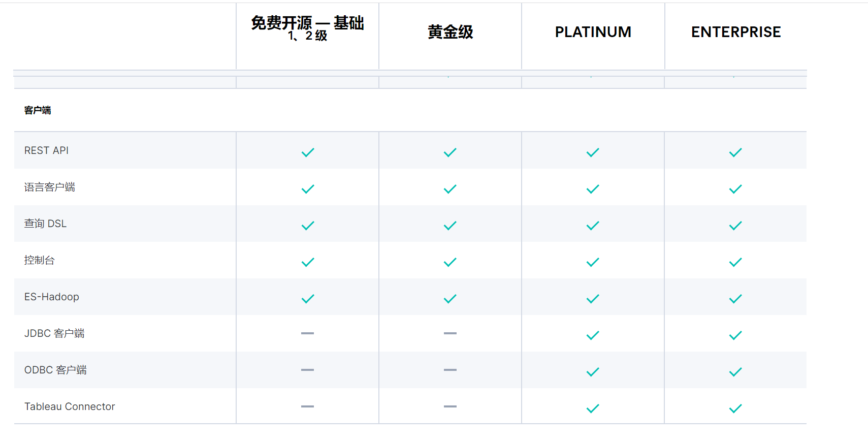
Task: Click the REST API checkmark under 黄金级
Action: [450, 152]
